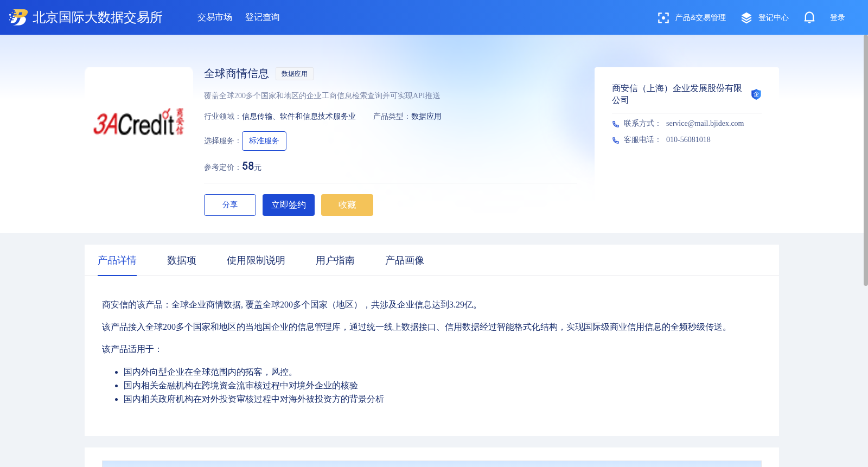Go to 产品&交易管理

pyautogui.click(x=700, y=18)
